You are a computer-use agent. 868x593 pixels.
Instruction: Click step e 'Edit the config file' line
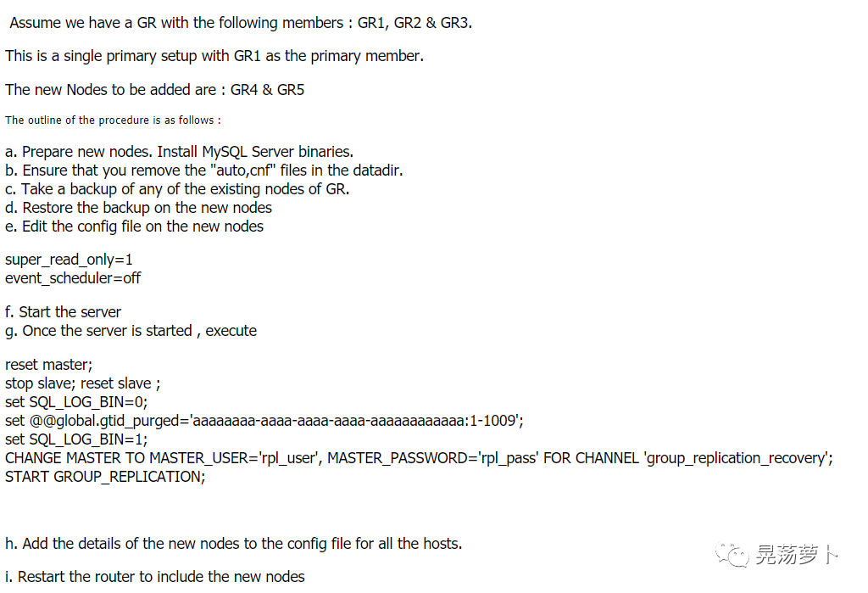tap(135, 227)
